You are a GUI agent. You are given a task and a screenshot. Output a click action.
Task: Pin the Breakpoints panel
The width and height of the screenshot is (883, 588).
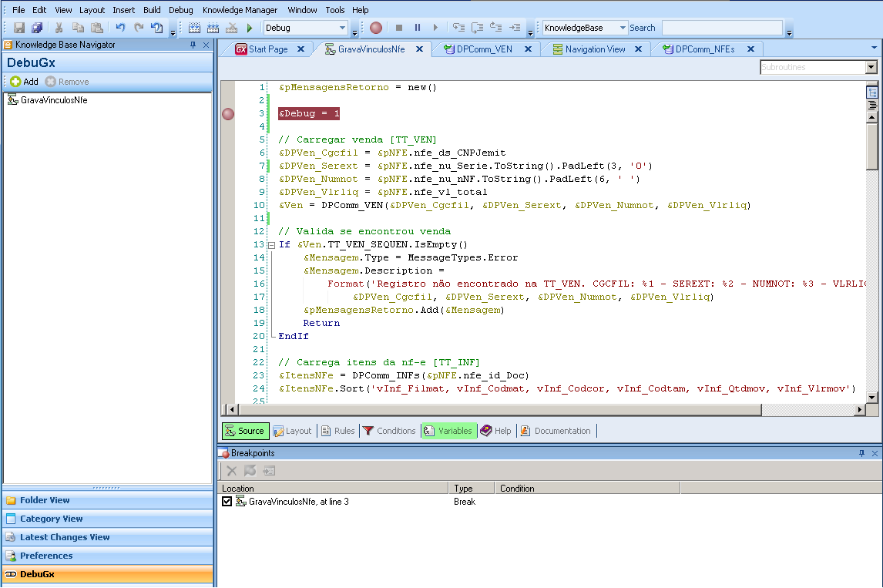[x=861, y=453]
